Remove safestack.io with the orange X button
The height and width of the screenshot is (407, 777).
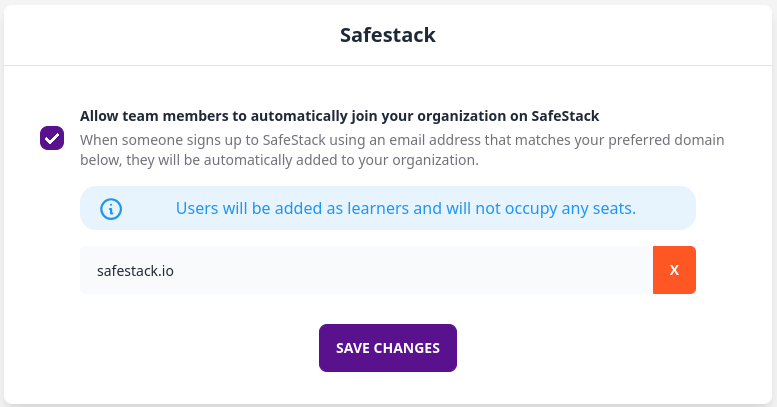(674, 270)
